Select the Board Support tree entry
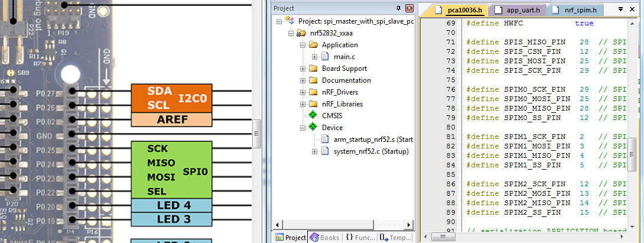 pyautogui.click(x=344, y=69)
